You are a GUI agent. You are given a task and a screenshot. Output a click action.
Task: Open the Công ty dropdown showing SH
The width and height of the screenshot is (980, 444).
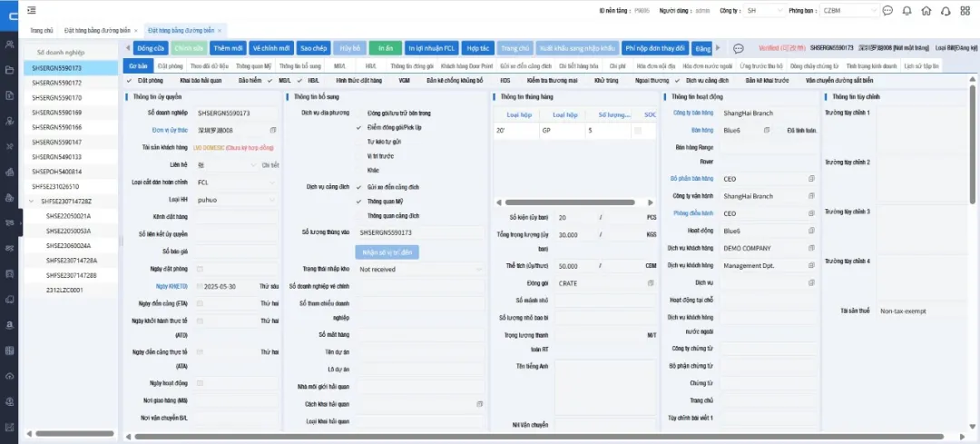tap(764, 11)
